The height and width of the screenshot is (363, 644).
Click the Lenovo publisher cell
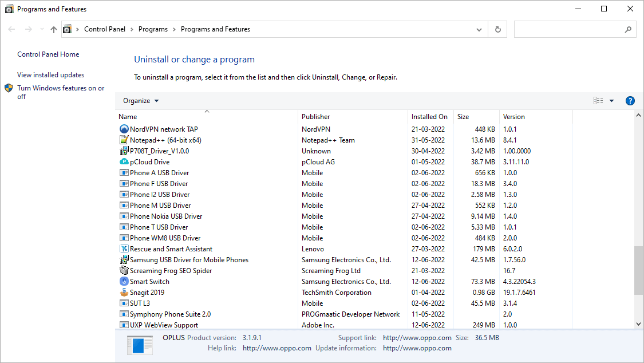[x=313, y=249]
